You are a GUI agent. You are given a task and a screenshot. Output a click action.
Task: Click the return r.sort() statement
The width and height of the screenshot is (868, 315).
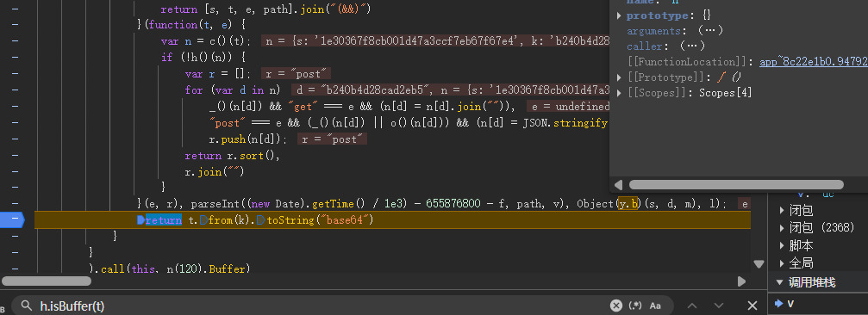233,156
